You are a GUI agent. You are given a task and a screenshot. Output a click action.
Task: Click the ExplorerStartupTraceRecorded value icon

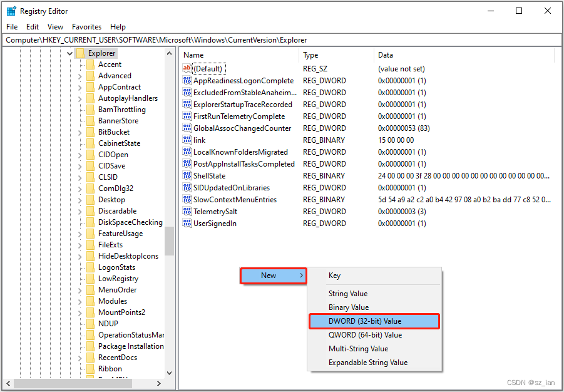click(x=187, y=104)
